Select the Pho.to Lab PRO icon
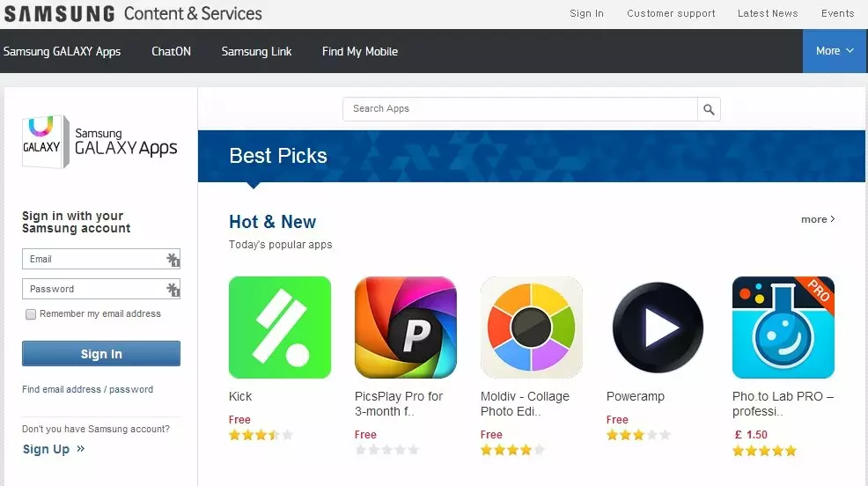 click(x=783, y=328)
